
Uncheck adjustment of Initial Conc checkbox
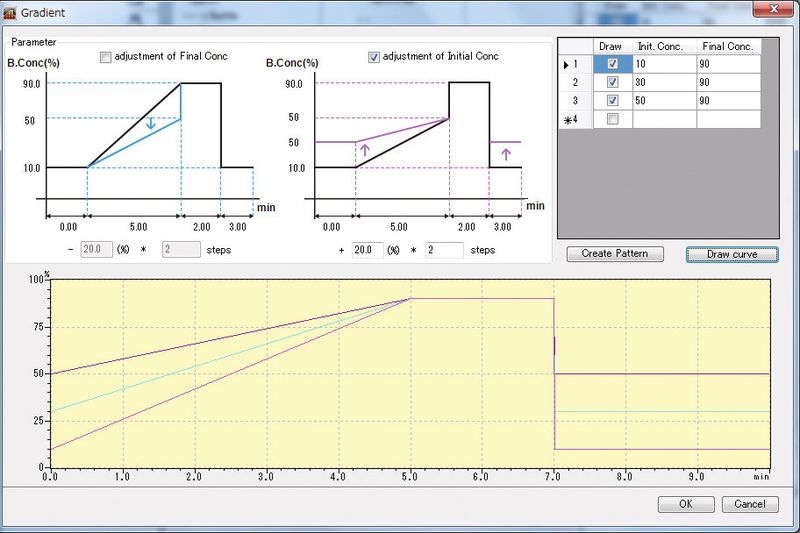coord(374,57)
